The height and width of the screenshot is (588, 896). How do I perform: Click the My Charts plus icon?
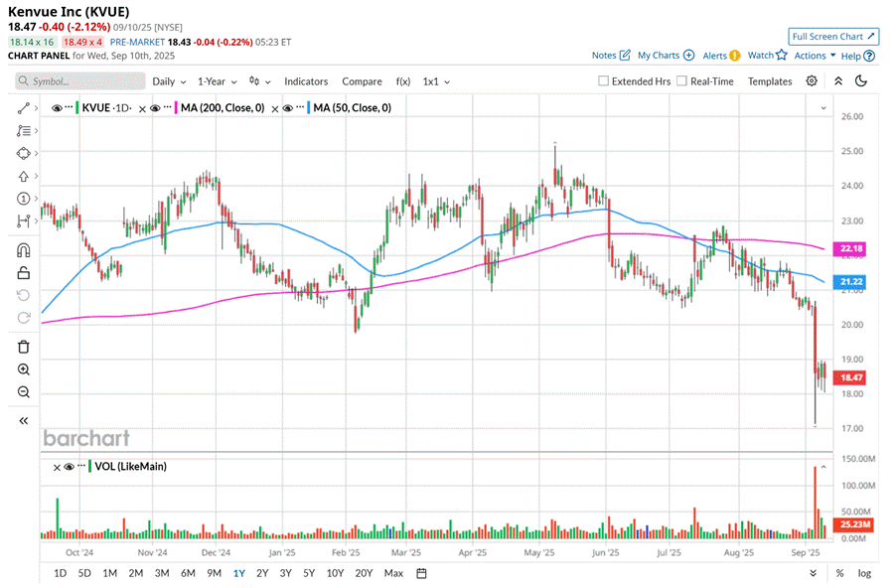pos(689,56)
